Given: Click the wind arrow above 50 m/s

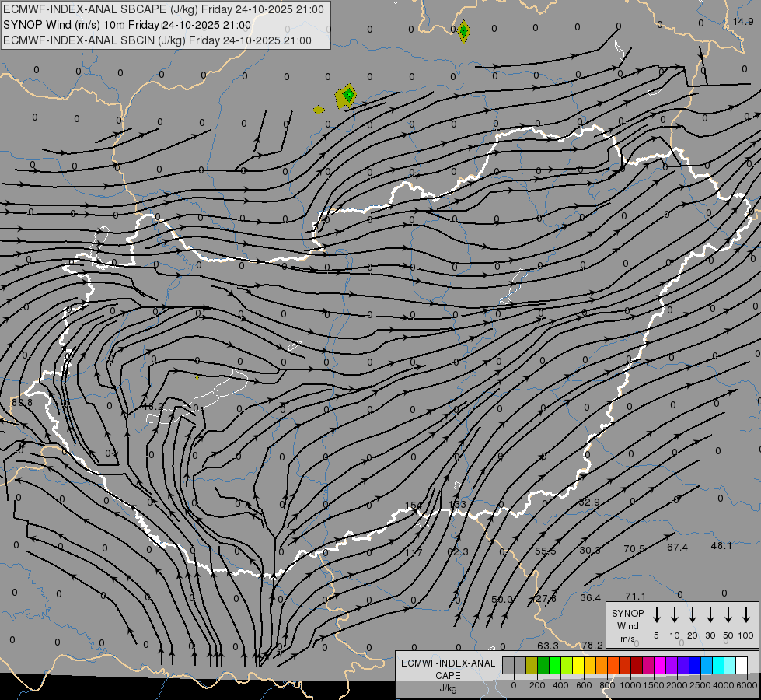Looking at the screenshot, I should [728, 614].
